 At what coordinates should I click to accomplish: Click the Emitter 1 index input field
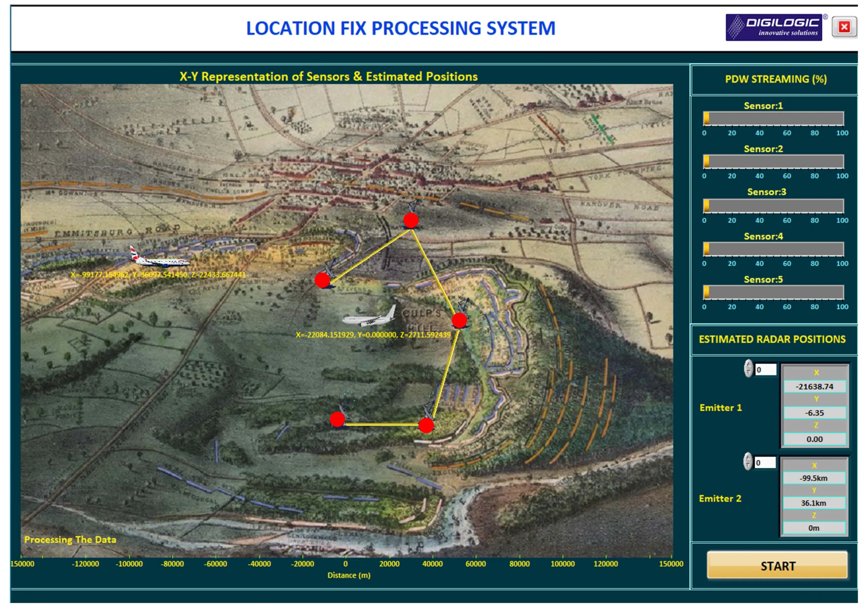point(766,370)
